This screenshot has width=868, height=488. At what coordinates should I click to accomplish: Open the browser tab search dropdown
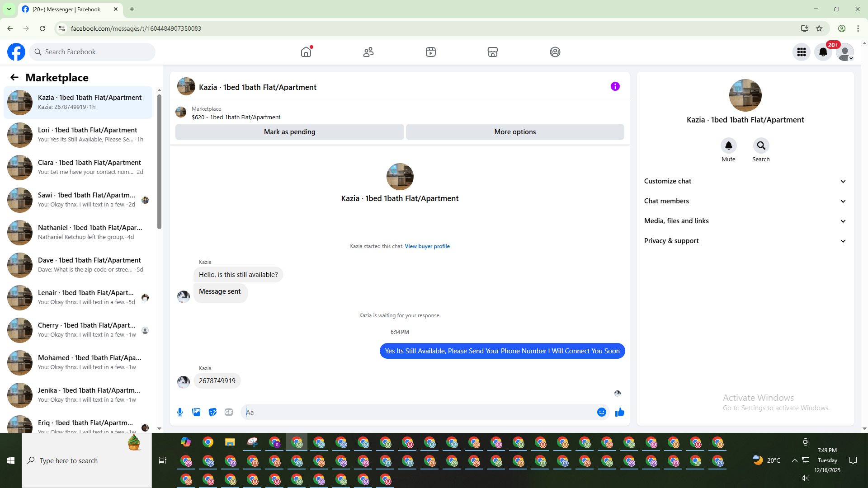tap(9, 9)
